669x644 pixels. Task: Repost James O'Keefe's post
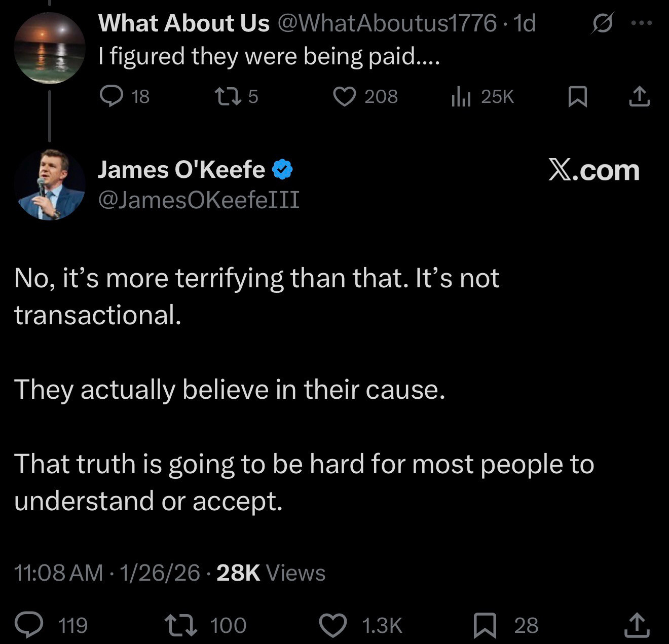click(x=181, y=625)
